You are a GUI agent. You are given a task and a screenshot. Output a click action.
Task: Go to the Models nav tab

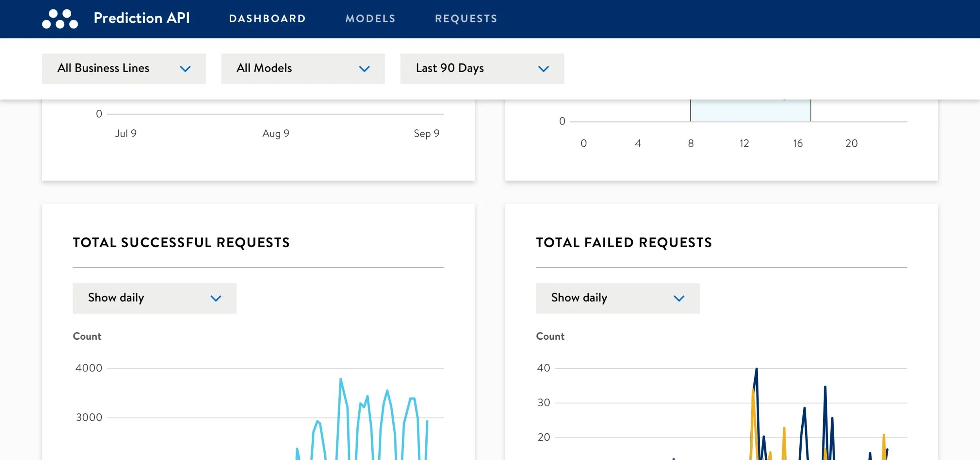[x=370, y=18]
